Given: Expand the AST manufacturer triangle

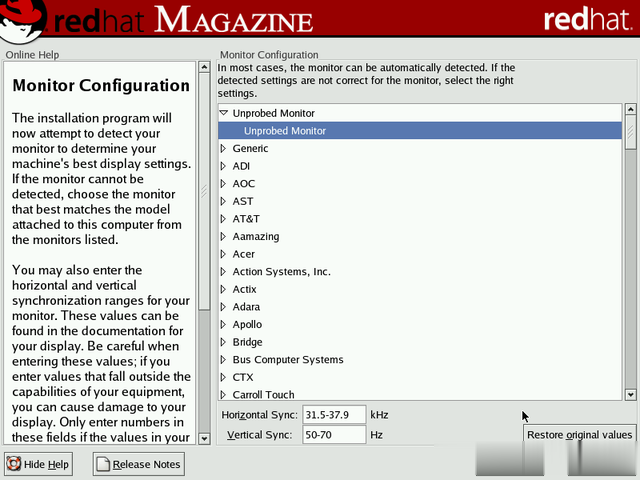Looking at the screenshot, I should pyautogui.click(x=223, y=201).
